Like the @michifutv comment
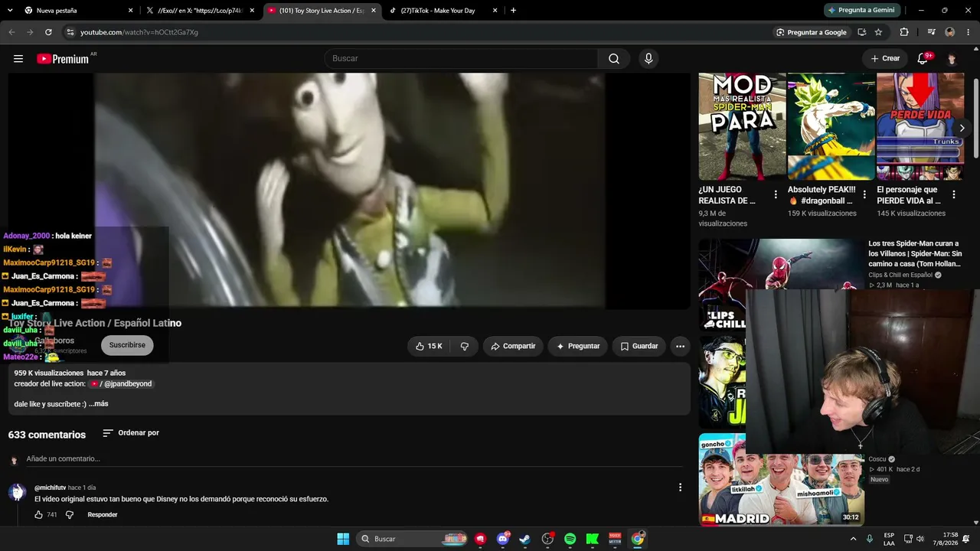The image size is (980, 551). [38, 515]
